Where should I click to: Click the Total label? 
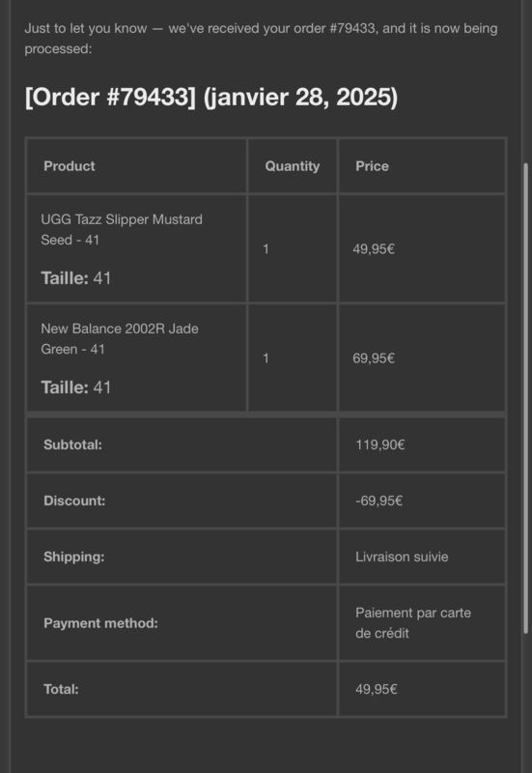click(61, 689)
